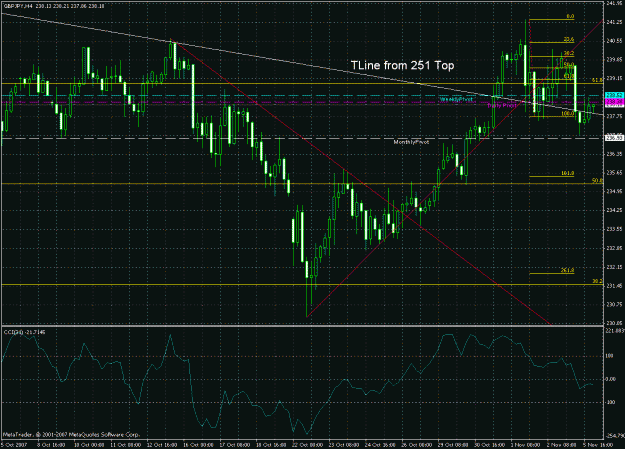Select the white 236.93 price tag
Screen dimensions: 625x449
614,138
